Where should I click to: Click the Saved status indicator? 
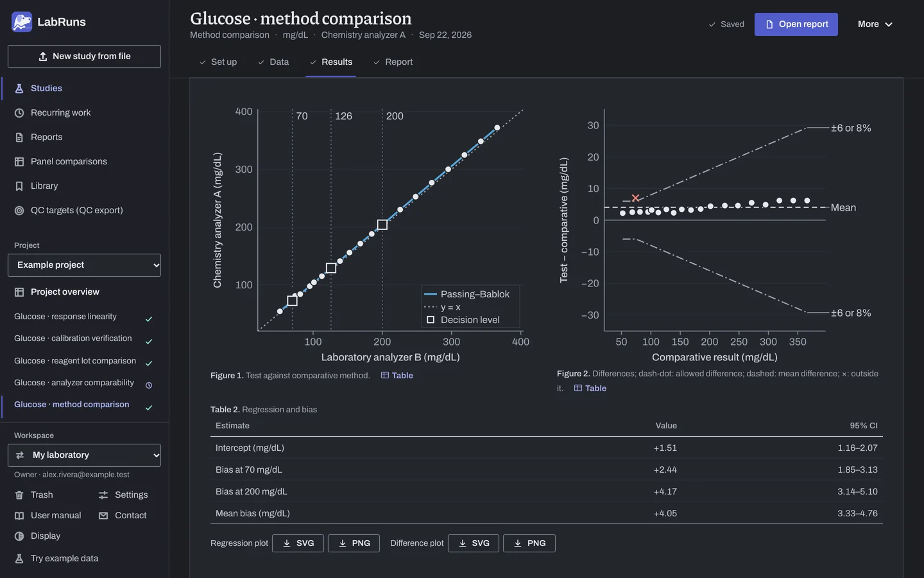tap(726, 24)
